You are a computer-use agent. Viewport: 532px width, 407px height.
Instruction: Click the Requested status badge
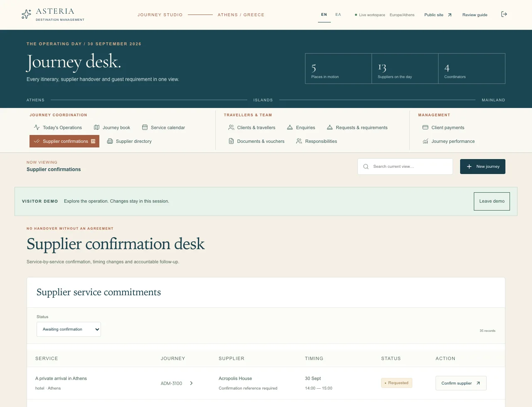[x=397, y=383]
